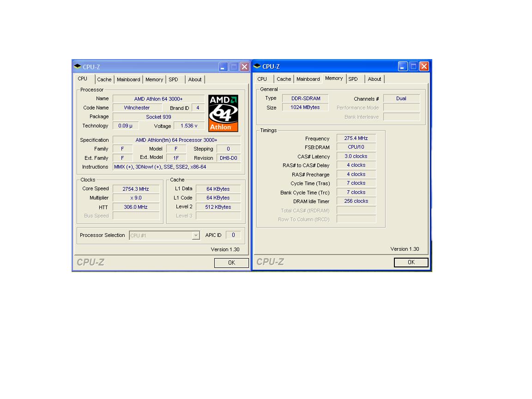This screenshot has width=532, height=399.
Task: Click RAS# to CAS# Delay value 4 clocks
Action: click(x=356, y=165)
